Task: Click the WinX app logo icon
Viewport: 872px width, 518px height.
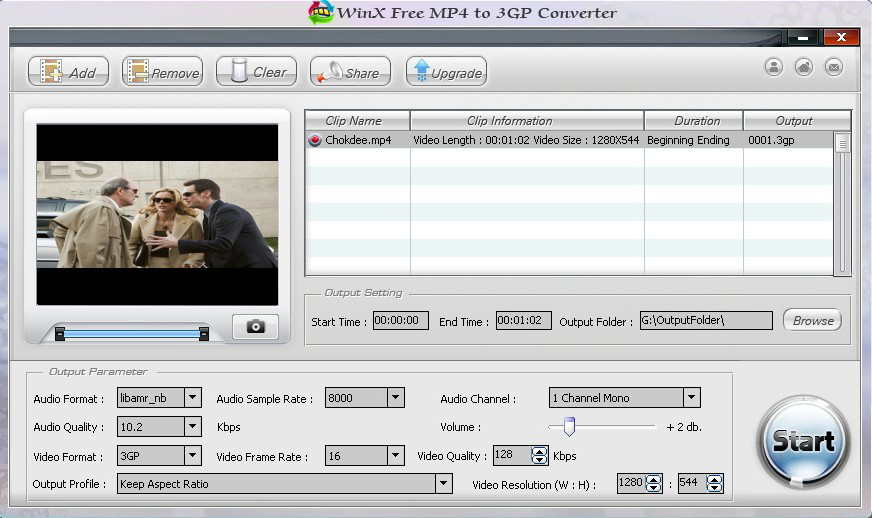Action: click(x=321, y=13)
